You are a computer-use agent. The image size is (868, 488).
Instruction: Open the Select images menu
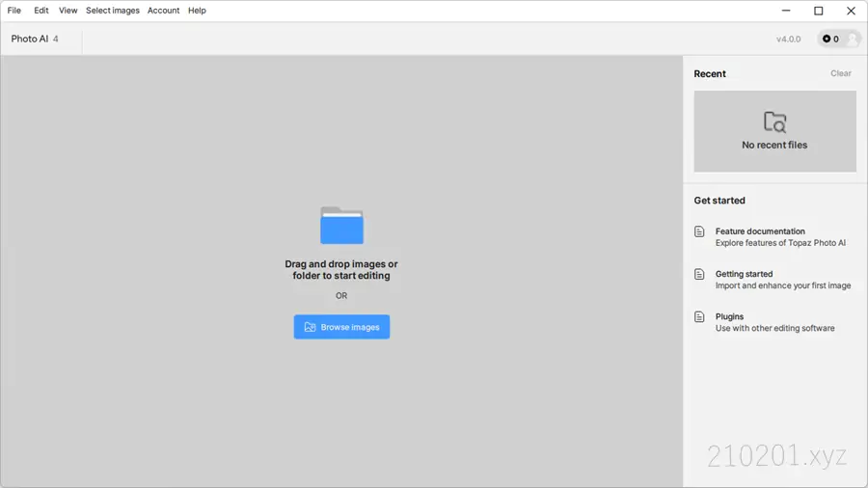click(113, 11)
